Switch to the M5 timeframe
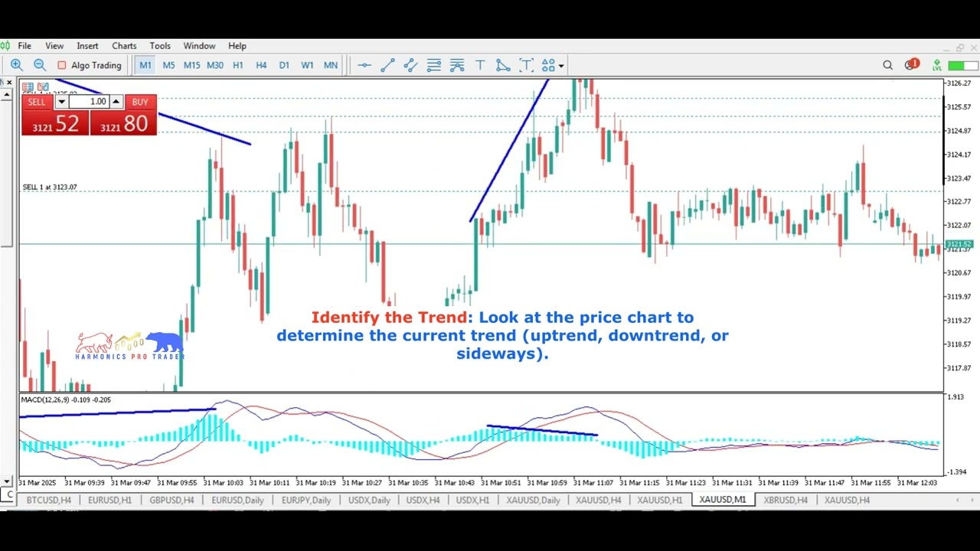Screen dimensions: 980x551 (x=168, y=66)
